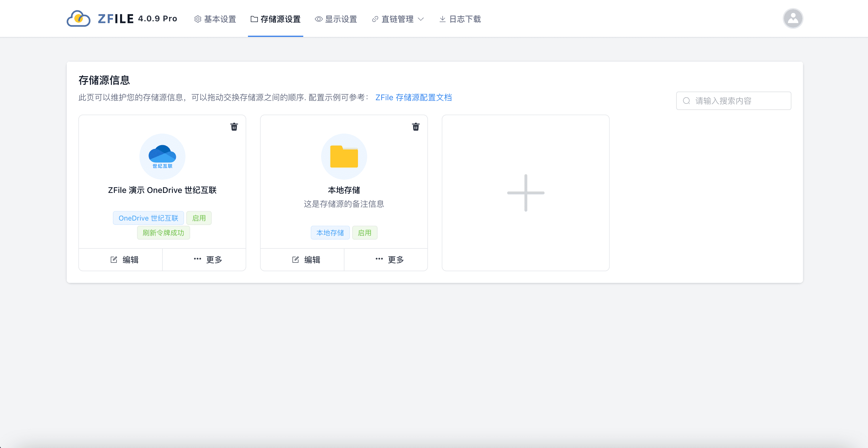Screen dimensions: 868x448
Task: Open ZFile 存储源配置文档 link
Action: coord(414,97)
